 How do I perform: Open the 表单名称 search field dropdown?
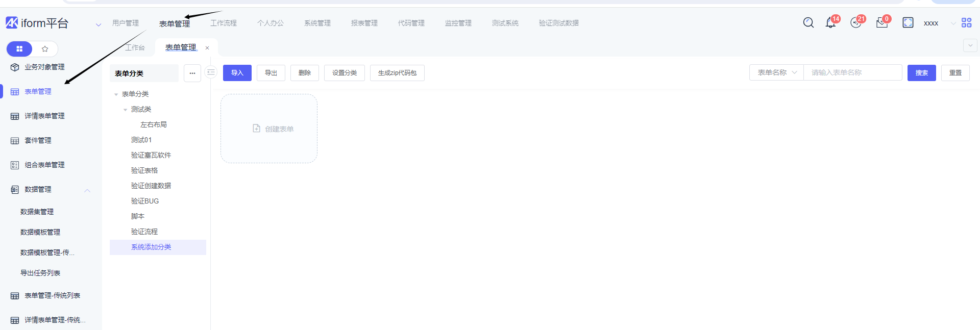776,72
